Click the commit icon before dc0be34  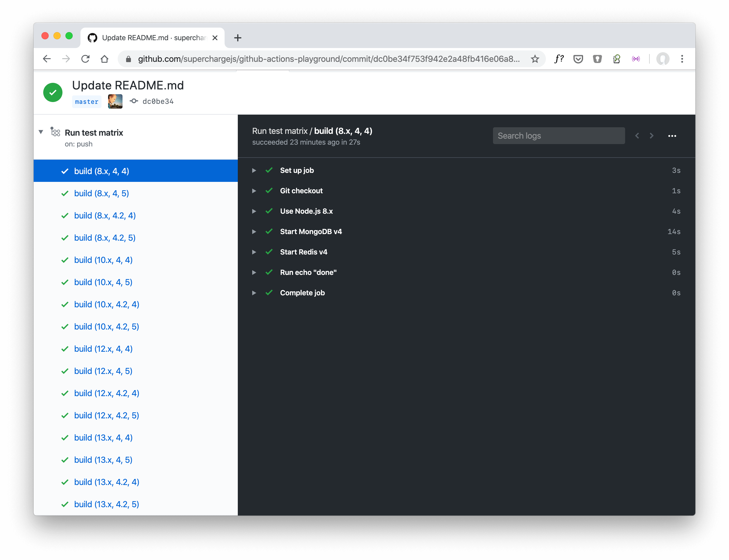[x=134, y=101]
